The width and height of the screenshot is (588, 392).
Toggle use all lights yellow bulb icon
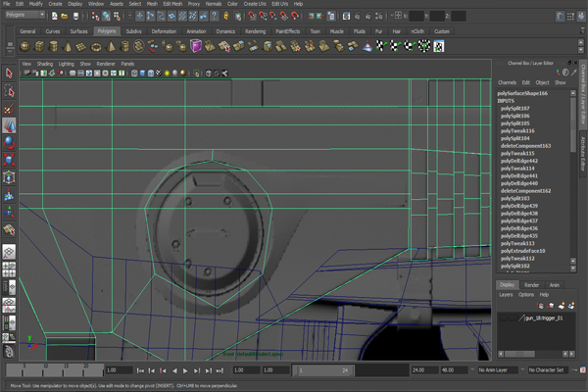pyautogui.click(x=167, y=73)
